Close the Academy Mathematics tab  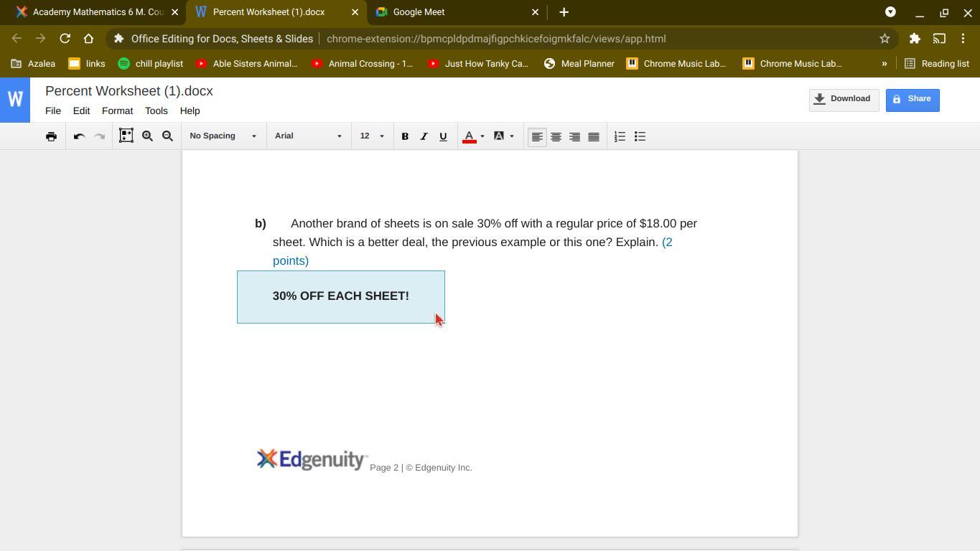(174, 12)
